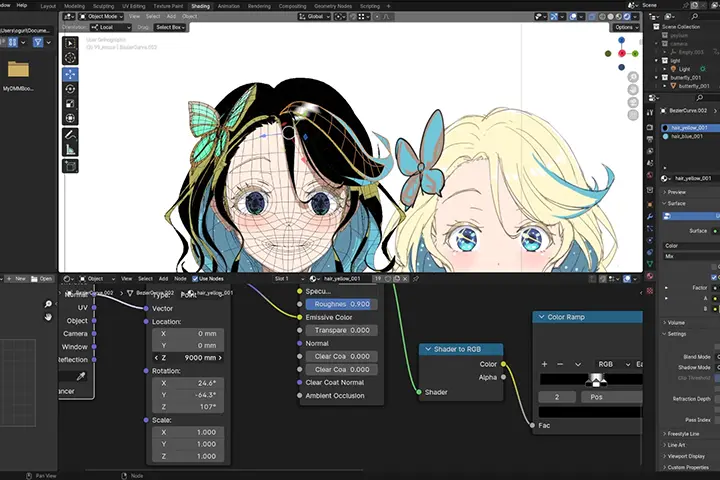Open the viewport Options dropdown
Screen dimensions: 720x480
627,28
